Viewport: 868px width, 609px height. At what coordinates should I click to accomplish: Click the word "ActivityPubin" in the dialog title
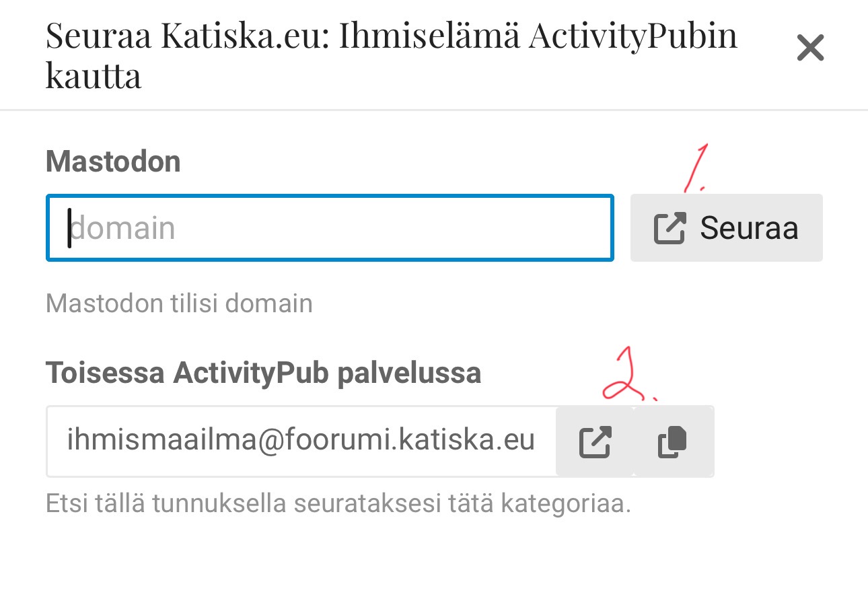[x=632, y=36]
